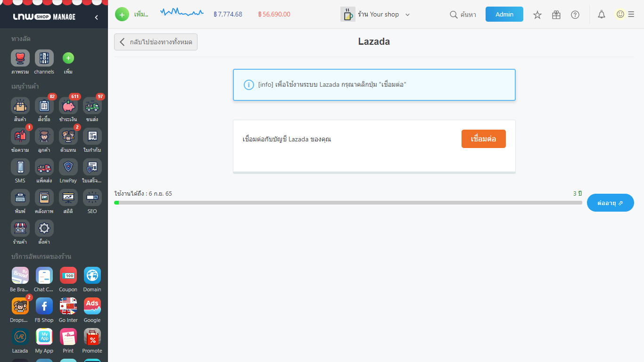The height and width of the screenshot is (362, 644).
Task: Open the พิมพ์ print icon
Action: pyautogui.click(x=20, y=197)
